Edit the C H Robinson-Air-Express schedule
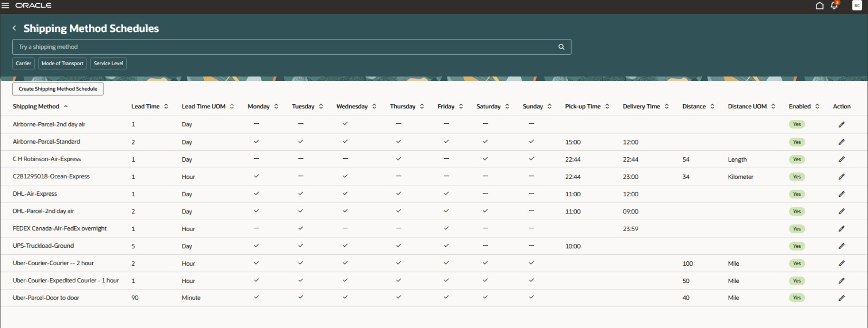Image resolution: width=868 pixels, height=328 pixels. pos(841,159)
